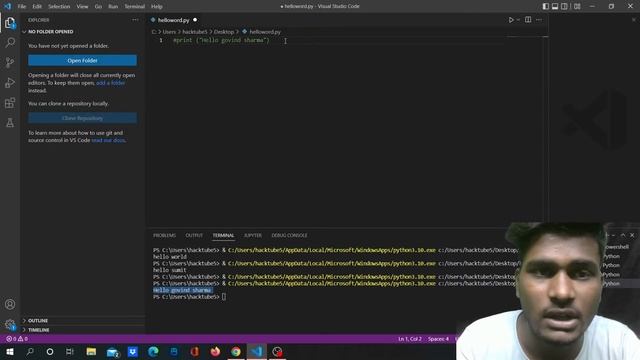Open the Search view in activity bar
640x360 pixels.
[10, 42]
